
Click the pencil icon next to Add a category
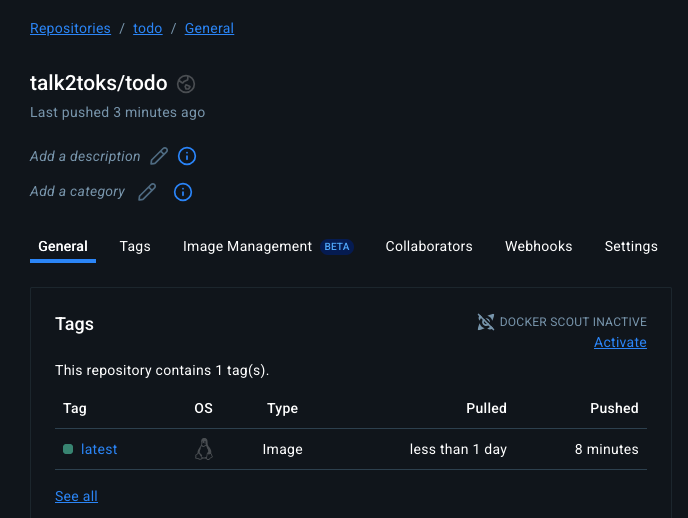pos(147,192)
